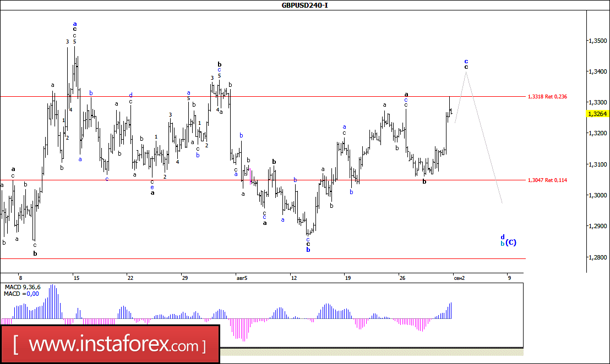The width and height of the screenshot is (610, 364).
Task: Click the 1,2800 price axis label
Action: pyautogui.click(x=597, y=257)
